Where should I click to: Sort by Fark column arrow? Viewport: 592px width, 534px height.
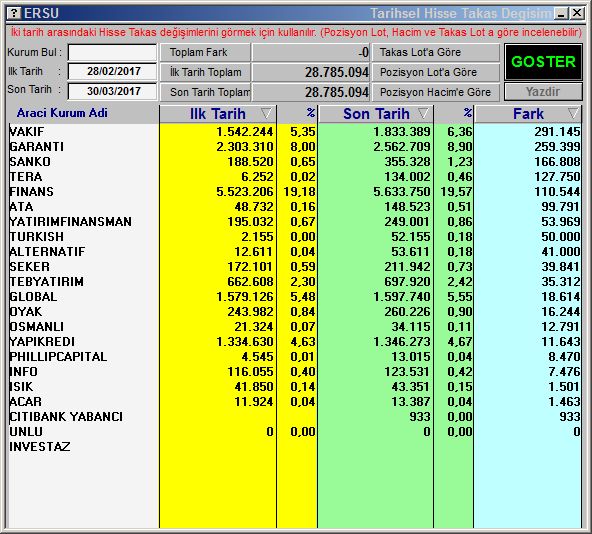[573, 113]
